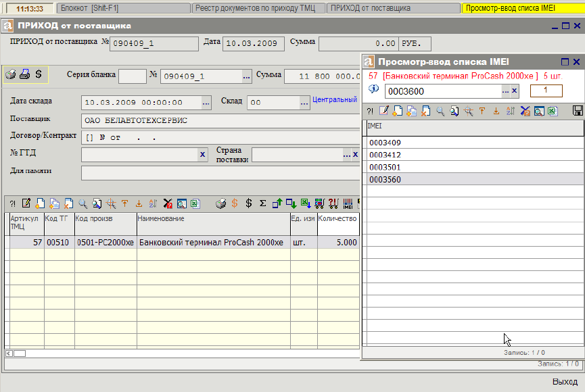Click the info icon beside IMEI input
The height and width of the screenshot is (392, 585).
[x=373, y=89]
